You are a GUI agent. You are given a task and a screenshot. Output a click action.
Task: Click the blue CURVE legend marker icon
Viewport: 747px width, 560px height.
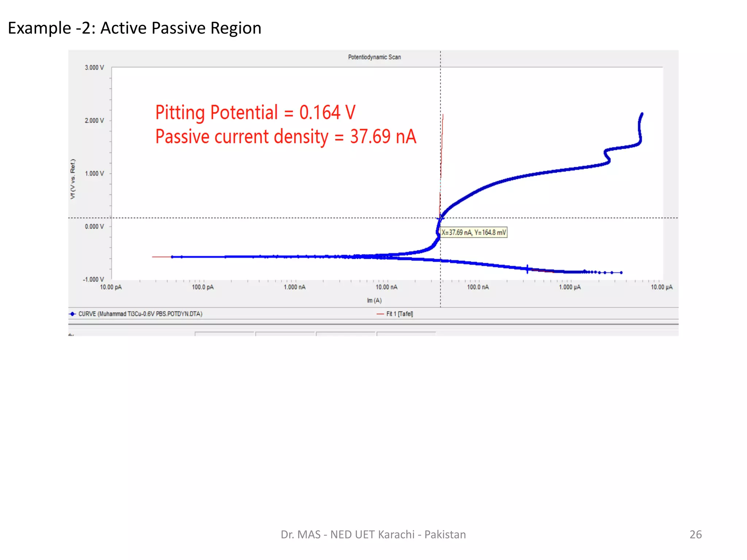(72, 314)
